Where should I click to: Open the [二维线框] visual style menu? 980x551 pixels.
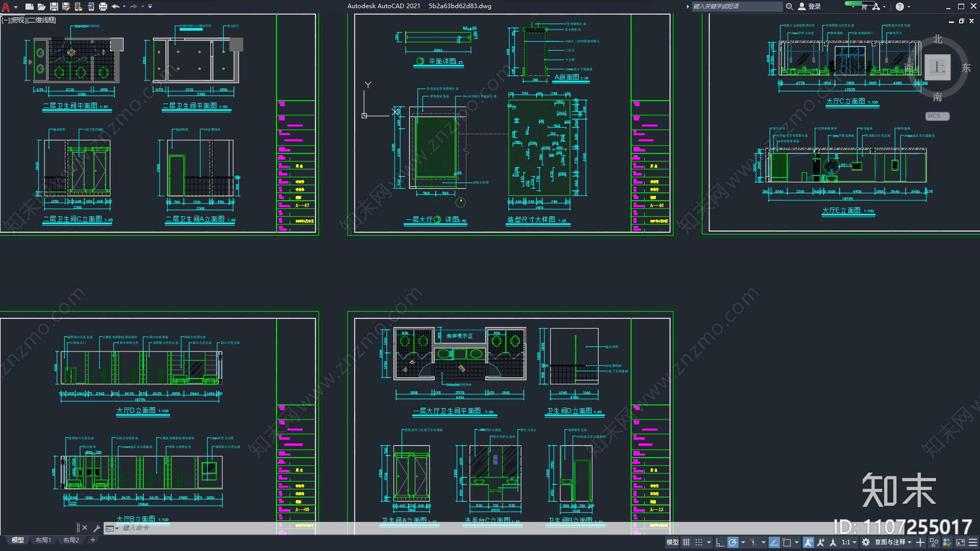pyautogui.click(x=42, y=20)
